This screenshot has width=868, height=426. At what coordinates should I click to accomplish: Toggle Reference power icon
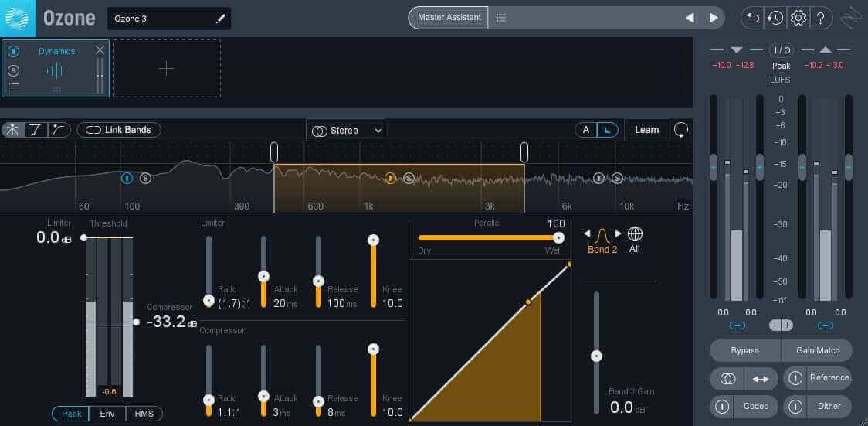(795, 378)
